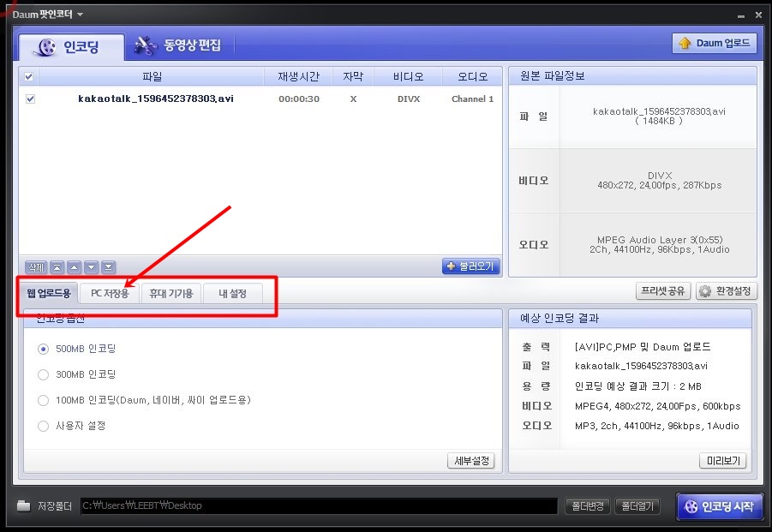The height and width of the screenshot is (532, 772).
Task: Move file to bottom of list icon
Action: (108, 267)
